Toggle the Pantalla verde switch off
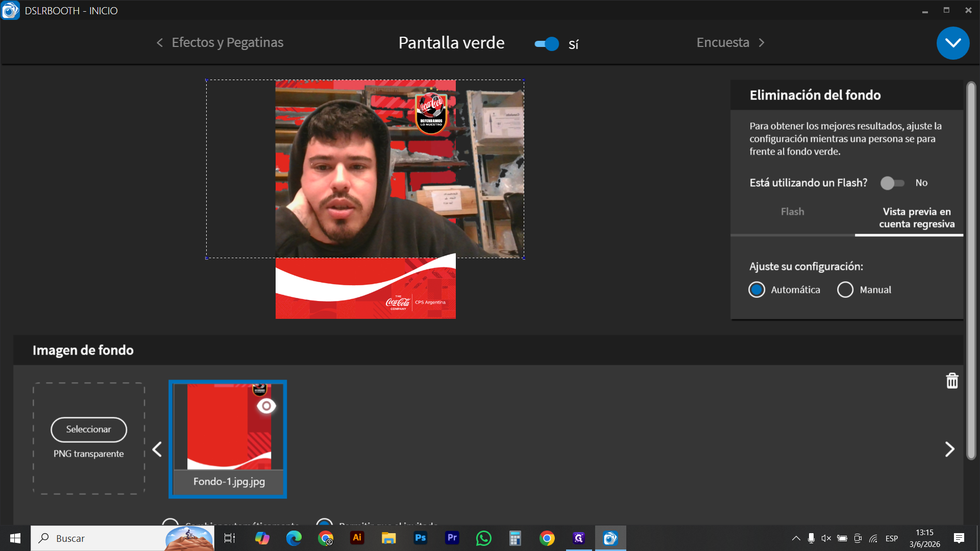 [x=547, y=44]
